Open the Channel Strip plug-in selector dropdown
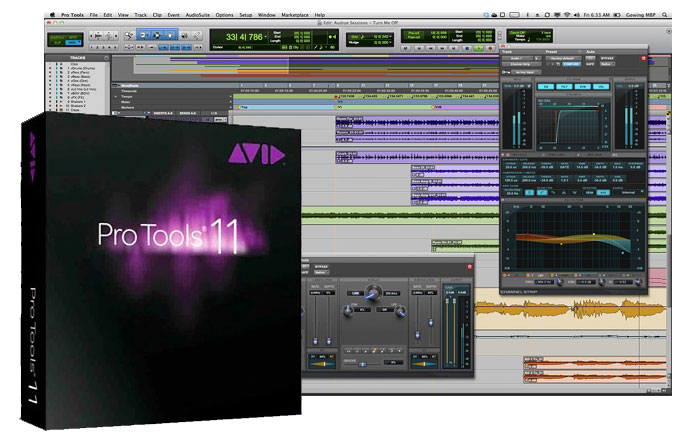687x444 pixels. pos(521,64)
